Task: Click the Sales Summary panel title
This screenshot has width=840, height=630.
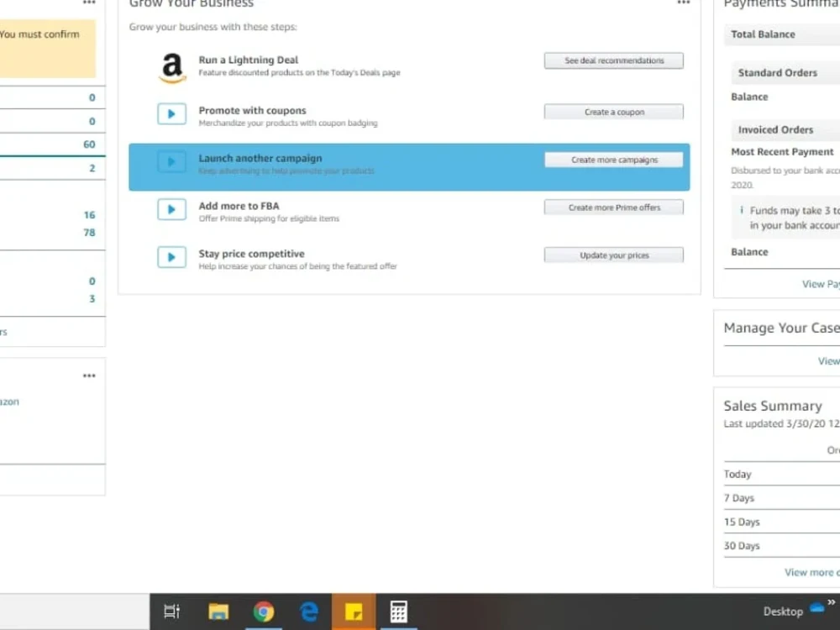Action: (x=773, y=406)
